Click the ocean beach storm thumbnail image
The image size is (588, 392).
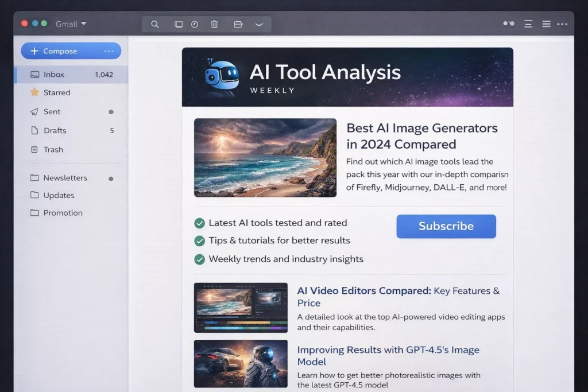coord(265,158)
